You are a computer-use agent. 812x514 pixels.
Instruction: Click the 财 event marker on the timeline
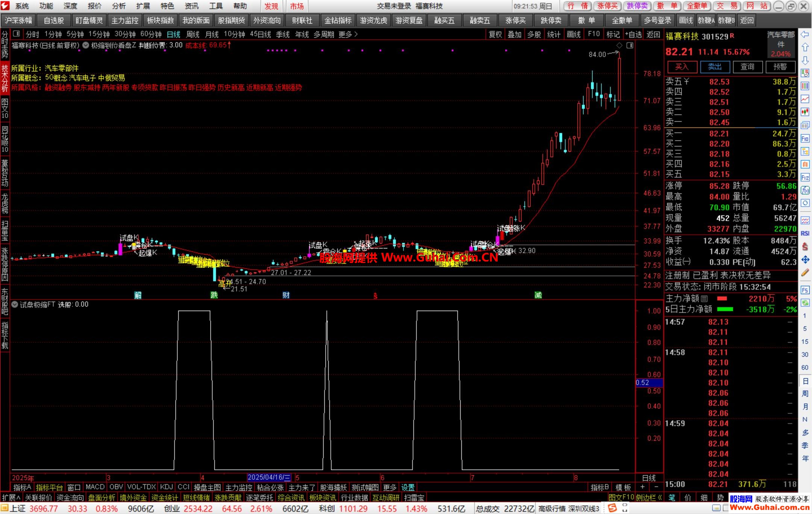[286, 295]
